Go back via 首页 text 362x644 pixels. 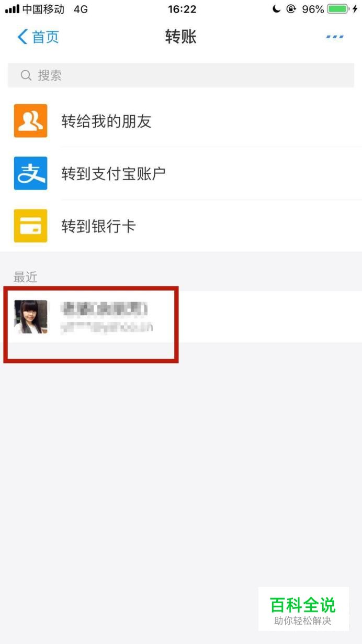pyautogui.click(x=46, y=37)
